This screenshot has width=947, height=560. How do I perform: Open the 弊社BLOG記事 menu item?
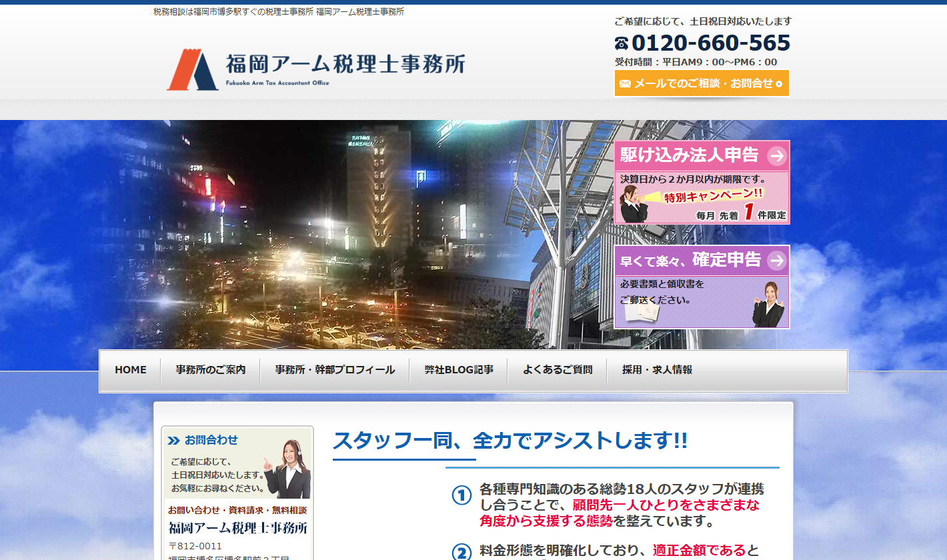459,370
